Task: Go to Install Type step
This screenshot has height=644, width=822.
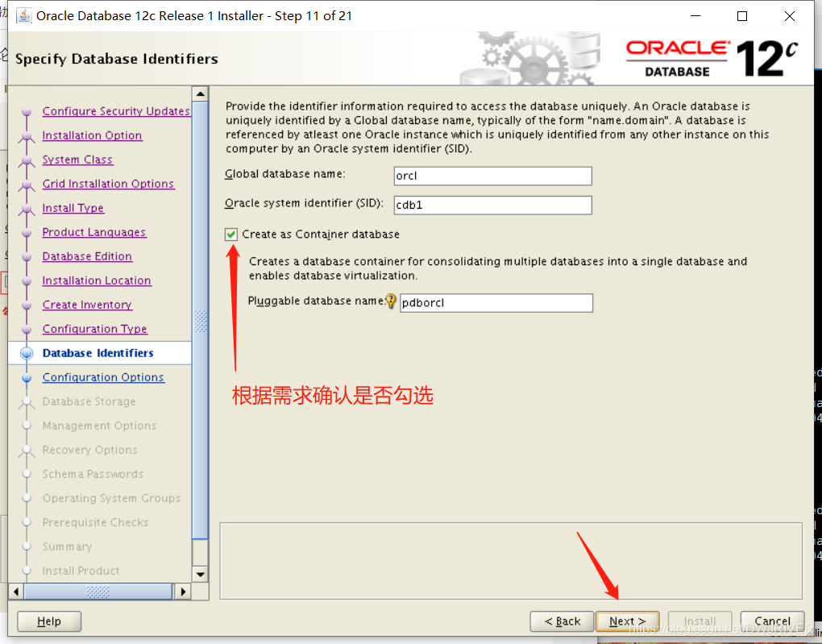Action: (x=73, y=208)
